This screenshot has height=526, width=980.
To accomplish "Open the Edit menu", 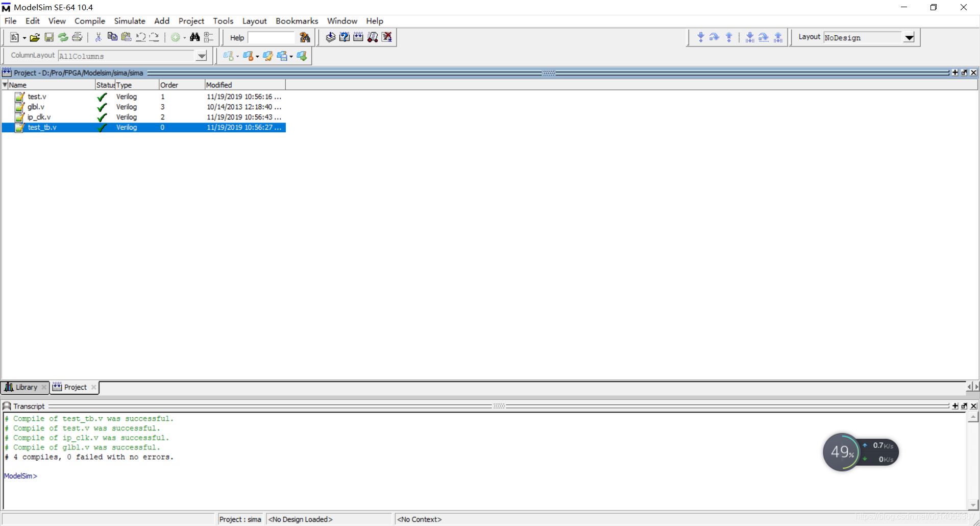I will [x=32, y=21].
